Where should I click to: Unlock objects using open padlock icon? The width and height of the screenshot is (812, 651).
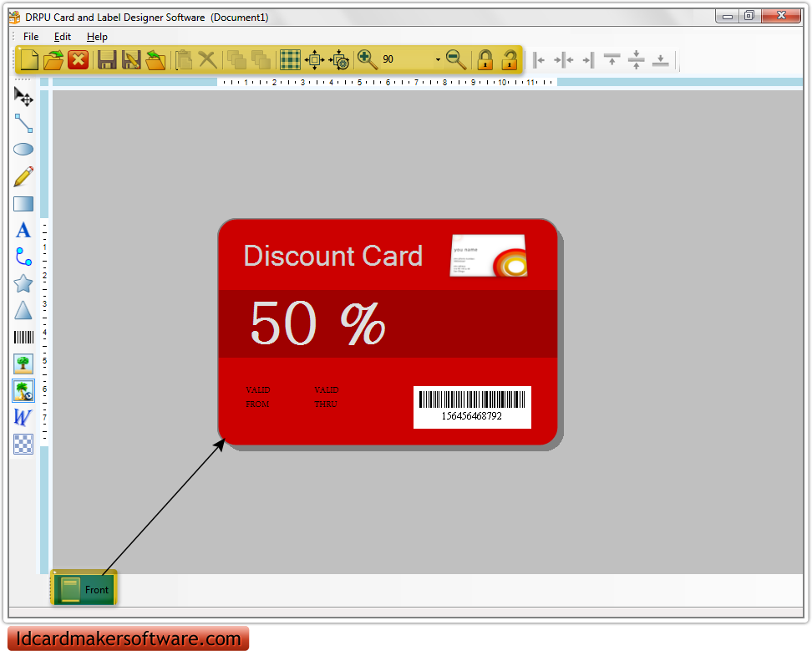510,59
